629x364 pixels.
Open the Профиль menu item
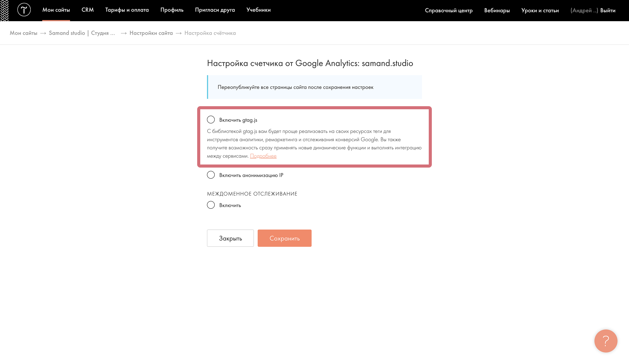(172, 10)
